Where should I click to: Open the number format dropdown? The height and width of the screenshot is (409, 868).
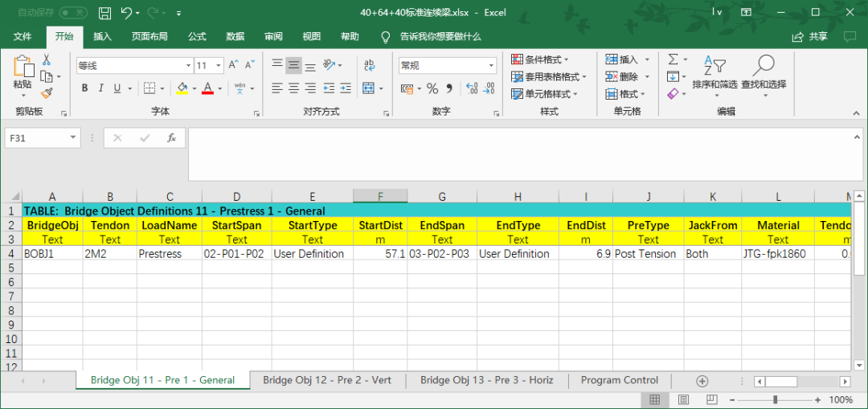492,65
